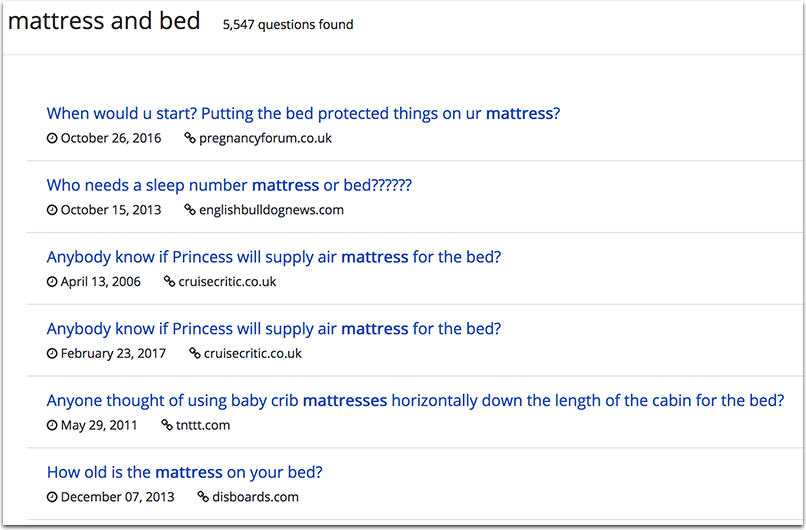Click clock icon beside April 13, 2006
This screenshot has height=530, width=806.
point(52,282)
